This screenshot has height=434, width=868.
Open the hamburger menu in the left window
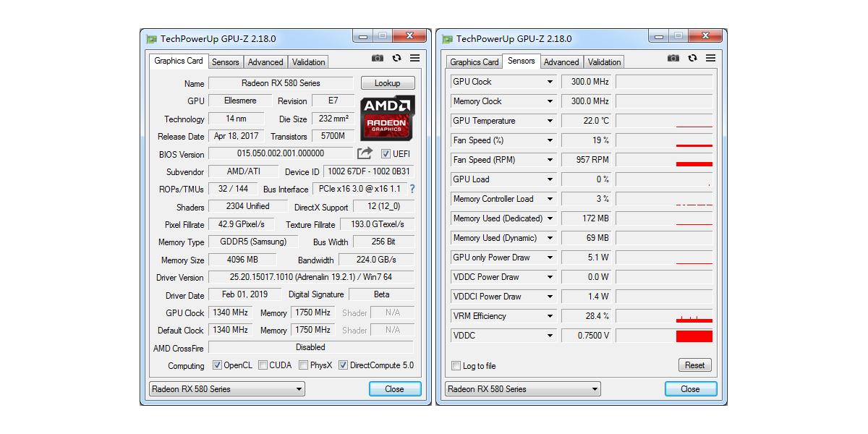click(x=413, y=58)
